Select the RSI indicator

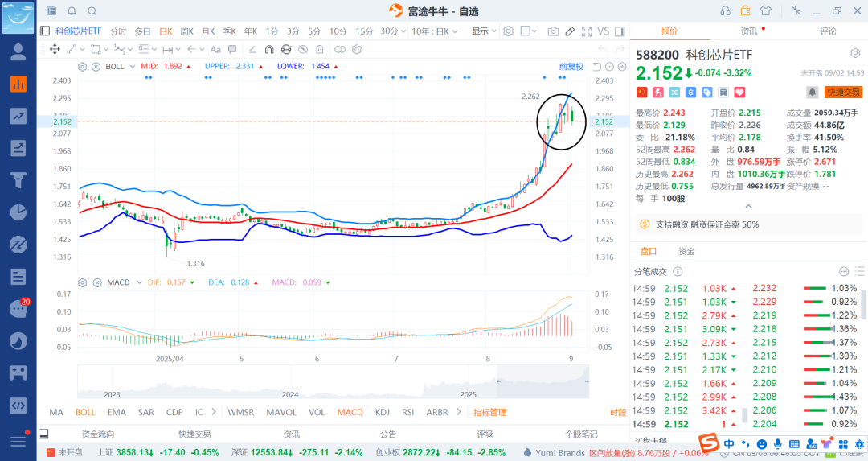click(408, 412)
